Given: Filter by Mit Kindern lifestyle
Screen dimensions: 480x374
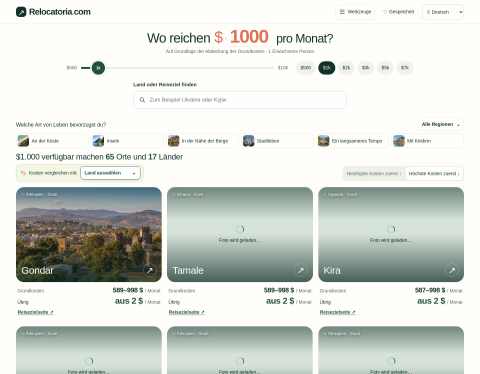Looking at the screenshot, I should [428, 141].
